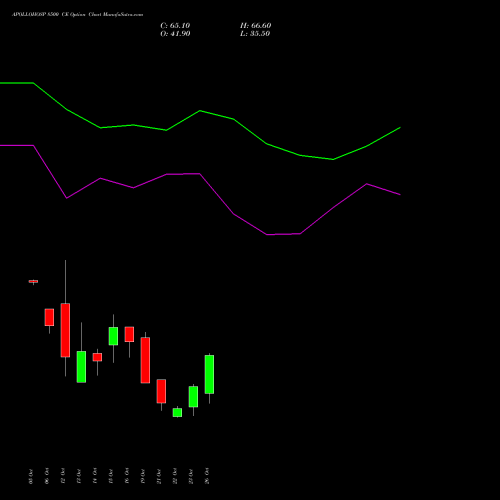Click the red candle above 06 Oct
500x500 pixels.
pos(49,317)
